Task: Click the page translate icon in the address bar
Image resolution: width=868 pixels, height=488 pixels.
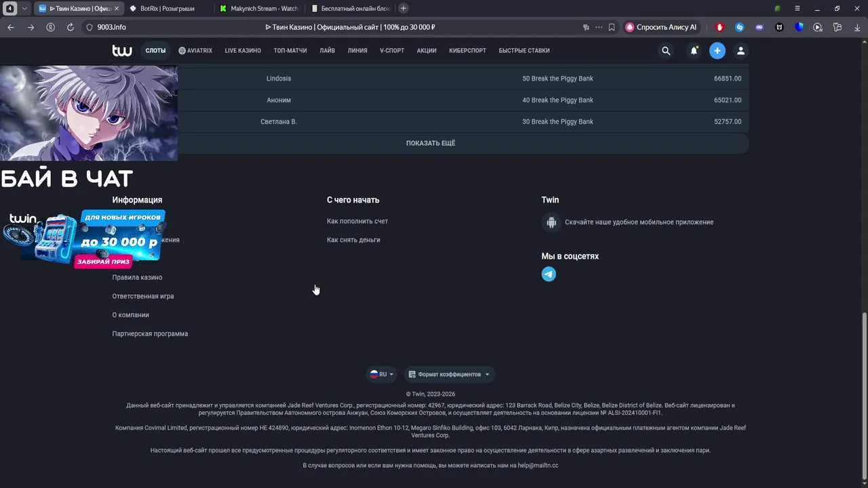Action: tap(586, 27)
